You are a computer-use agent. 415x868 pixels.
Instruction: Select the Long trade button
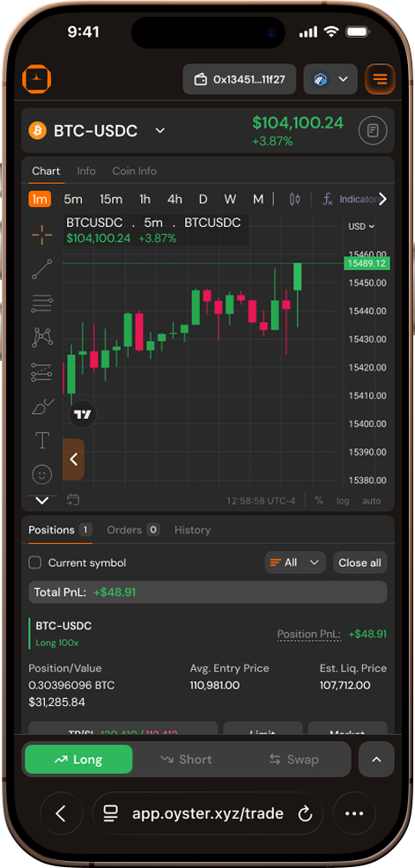click(x=78, y=760)
